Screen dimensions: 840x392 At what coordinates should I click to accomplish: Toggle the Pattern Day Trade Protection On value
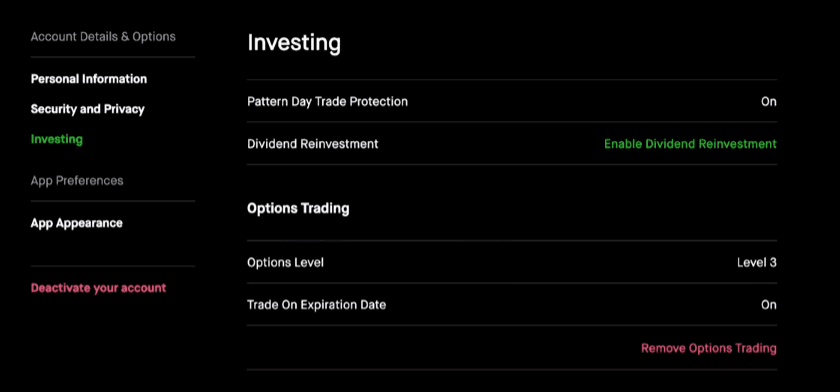[769, 102]
